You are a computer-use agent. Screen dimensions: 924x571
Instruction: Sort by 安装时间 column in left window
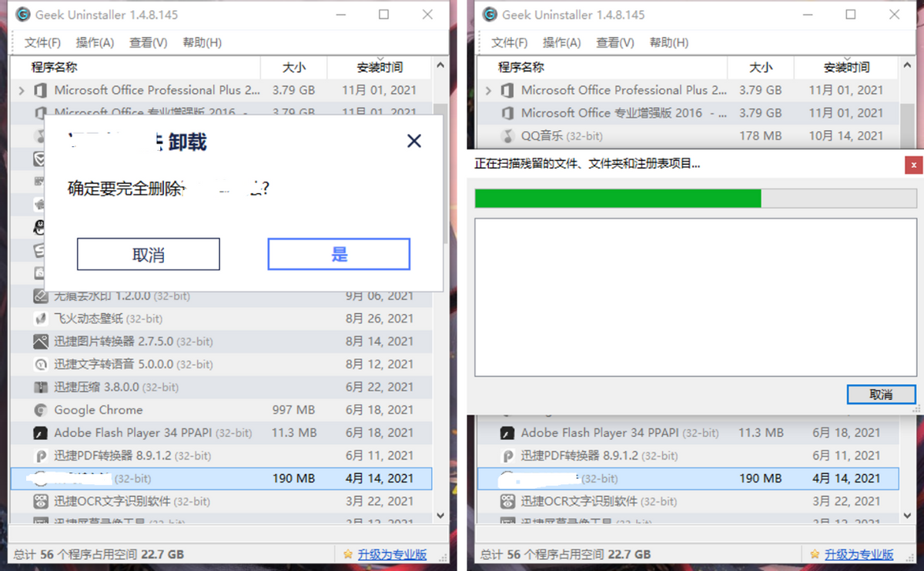point(380,68)
